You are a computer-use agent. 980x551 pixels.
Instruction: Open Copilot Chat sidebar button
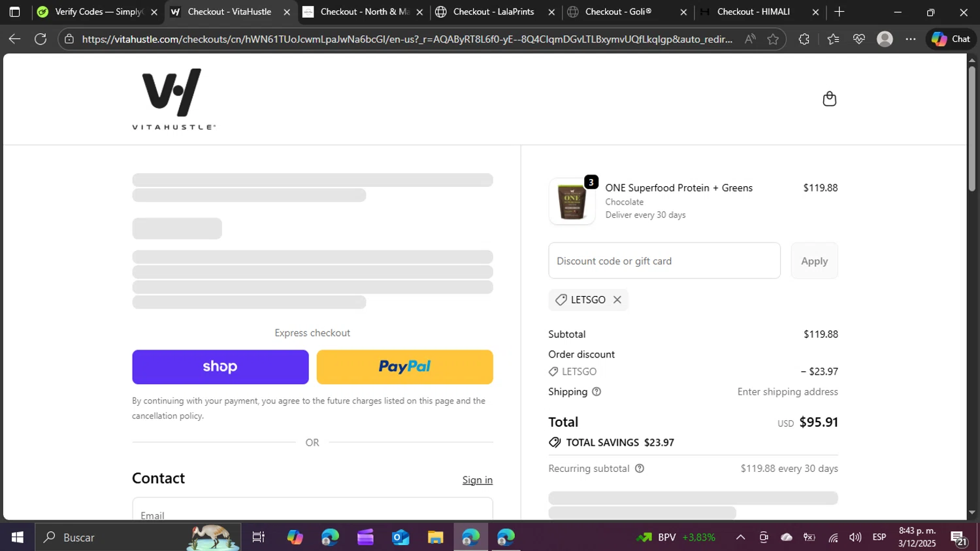click(951, 39)
